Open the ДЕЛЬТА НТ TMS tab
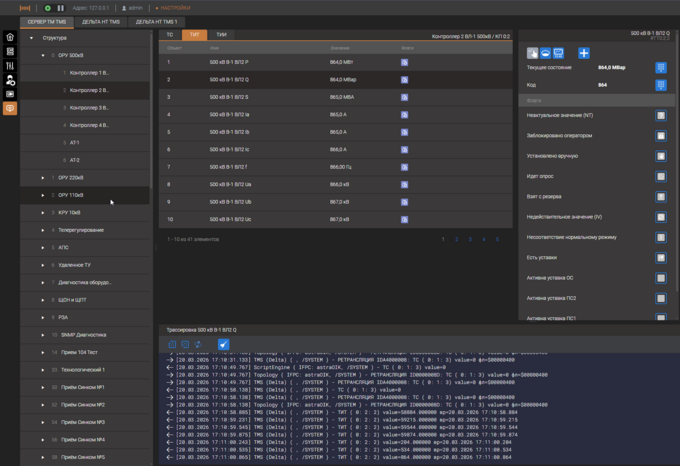This screenshot has width=680, height=466. [101, 21]
